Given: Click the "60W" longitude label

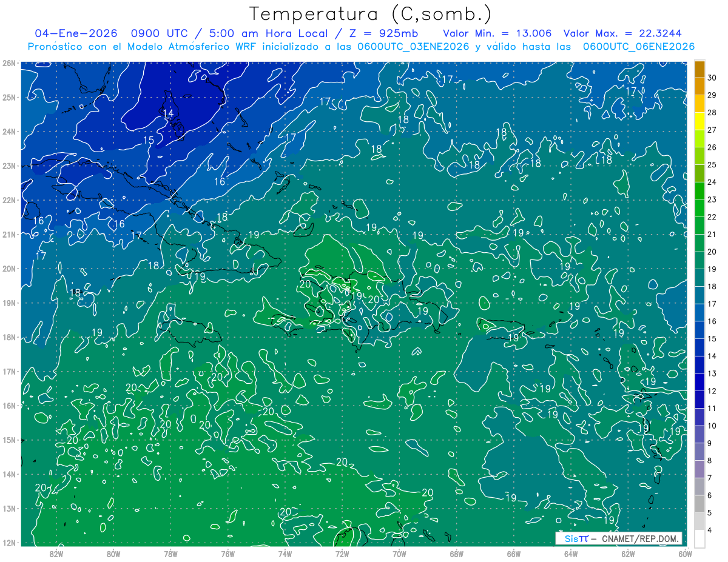Looking at the screenshot, I should [686, 554].
